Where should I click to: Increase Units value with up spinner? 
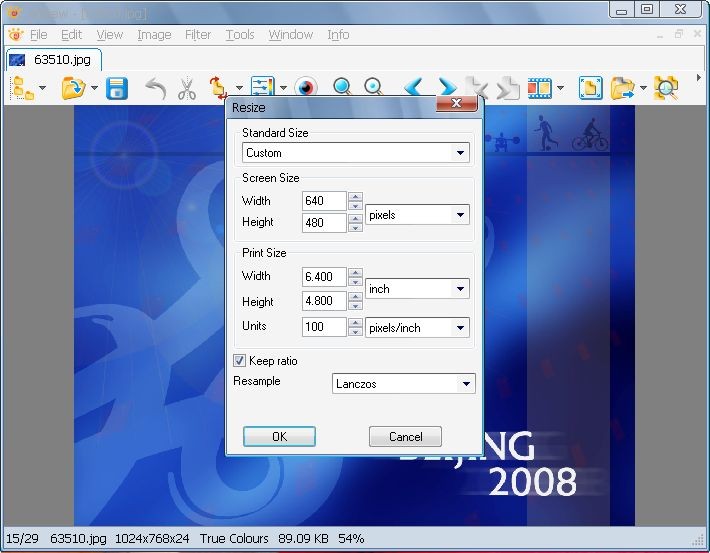click(355, 322)
